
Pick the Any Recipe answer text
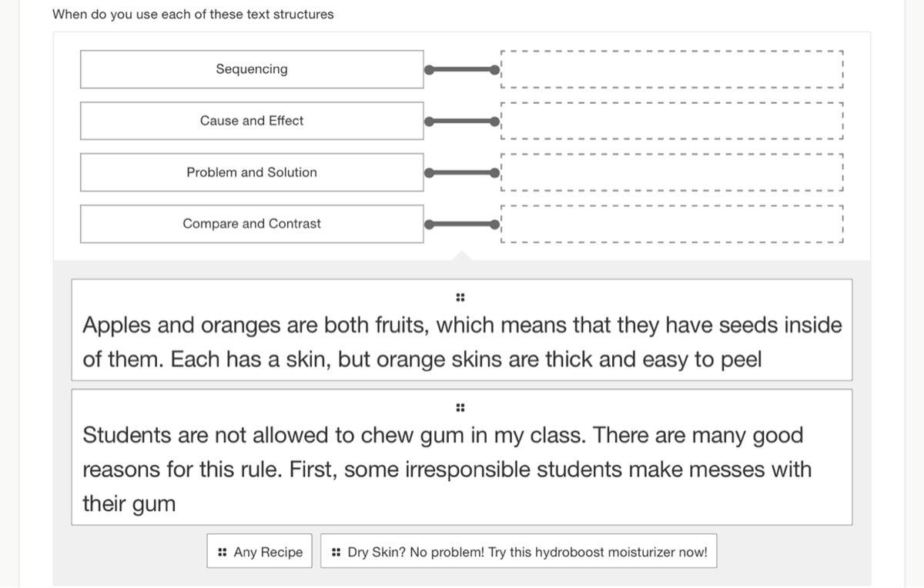tap(268, 553)
